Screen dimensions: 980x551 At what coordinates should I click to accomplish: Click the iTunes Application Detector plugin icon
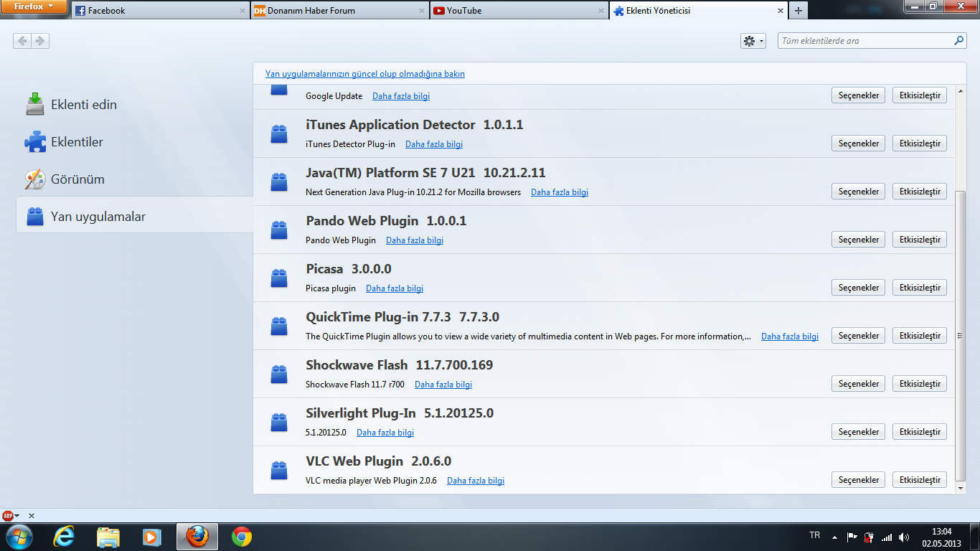click(279, 134)
